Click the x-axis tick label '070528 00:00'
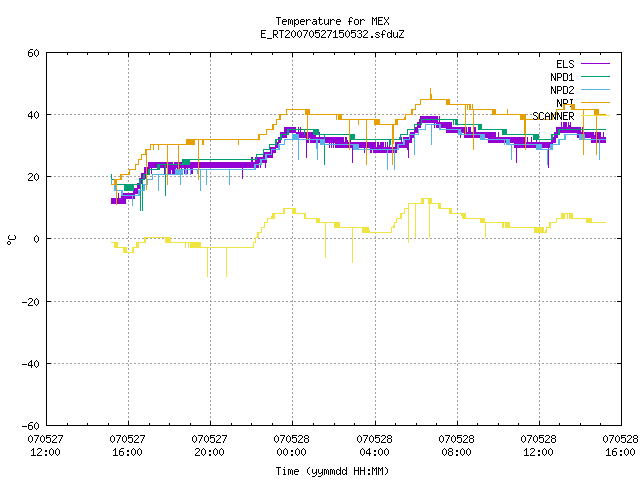Image resolution: width=640 pixels, height=480 pixels. pyautogui.click(x=291, y=446)
